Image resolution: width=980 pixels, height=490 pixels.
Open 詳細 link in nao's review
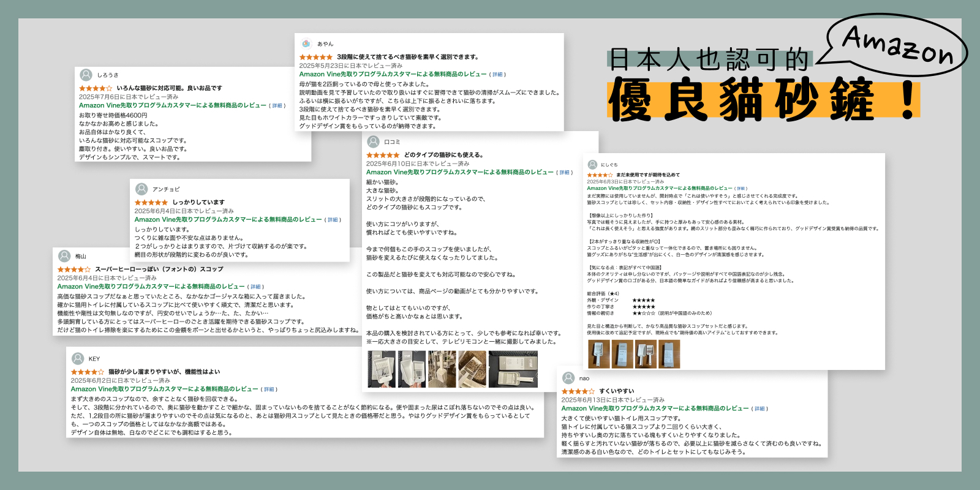(760, 409)
